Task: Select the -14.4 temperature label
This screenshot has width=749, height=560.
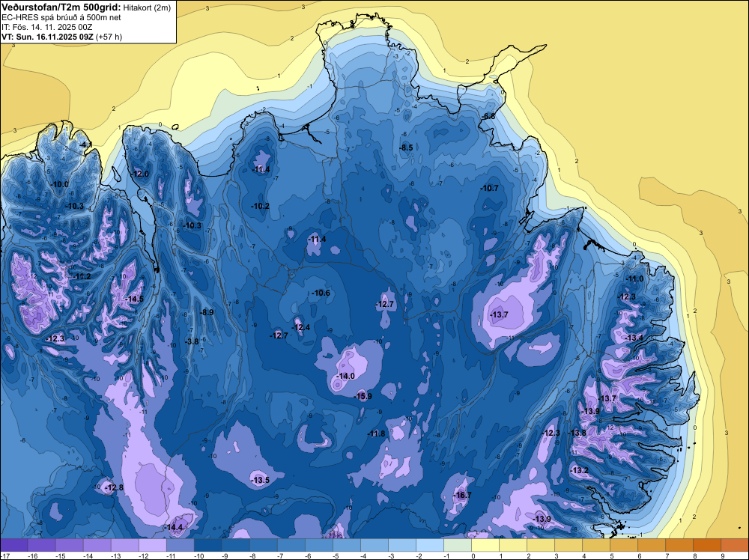Action: click(174, 528)
